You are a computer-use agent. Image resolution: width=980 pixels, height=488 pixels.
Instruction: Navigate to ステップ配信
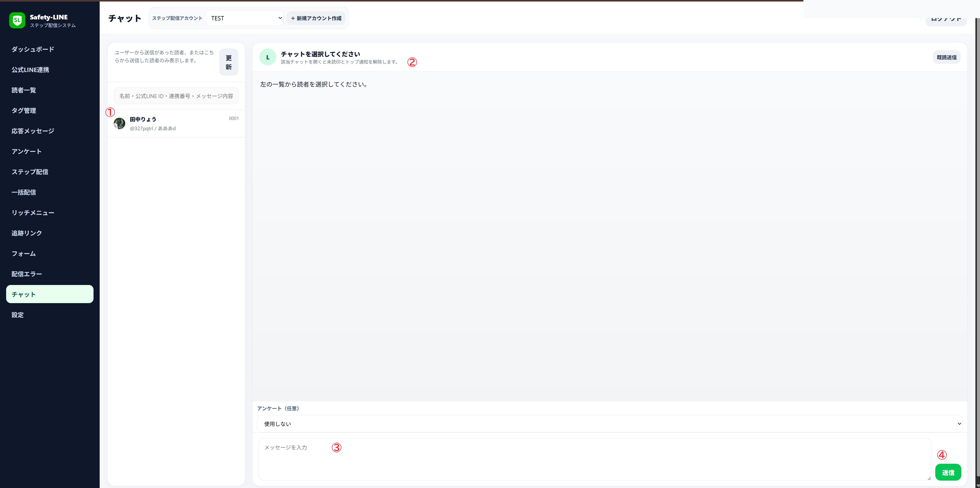click(50, 172)
